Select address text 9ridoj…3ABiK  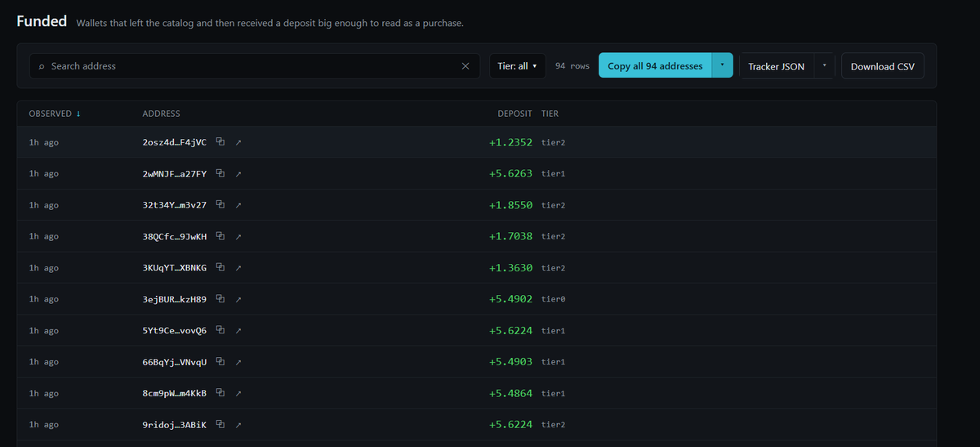coord(175,425)
